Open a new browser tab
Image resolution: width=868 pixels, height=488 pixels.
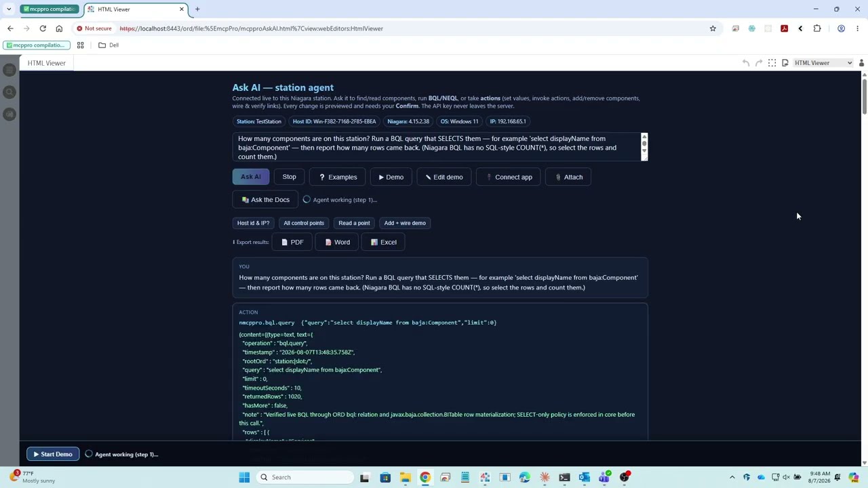point(197,9)
